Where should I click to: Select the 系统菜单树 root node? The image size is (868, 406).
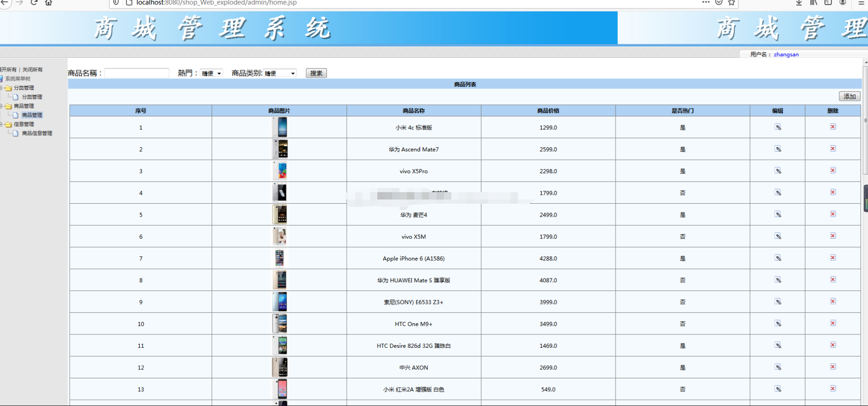(x=18, y=79)
